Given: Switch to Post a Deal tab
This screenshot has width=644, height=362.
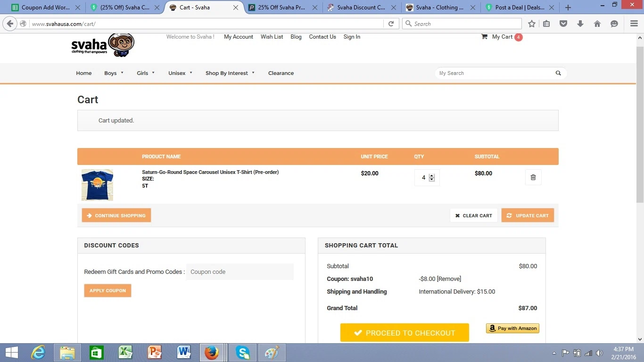Looking at the screenshot, I should tap(520, 8).
